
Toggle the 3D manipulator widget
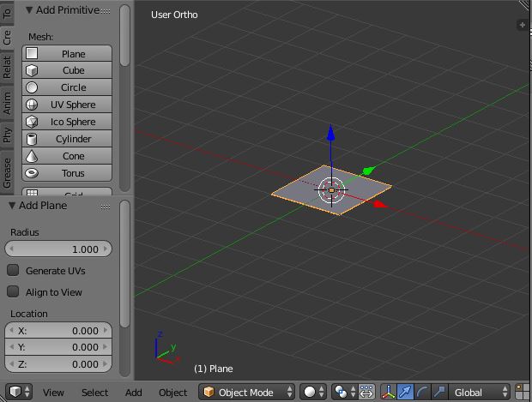389,393
